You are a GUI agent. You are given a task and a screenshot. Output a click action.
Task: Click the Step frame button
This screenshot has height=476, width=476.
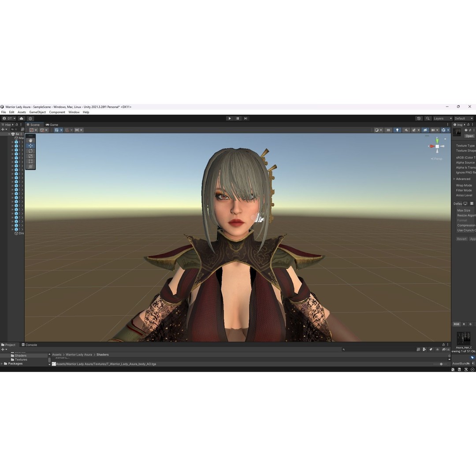click(245, 119)
